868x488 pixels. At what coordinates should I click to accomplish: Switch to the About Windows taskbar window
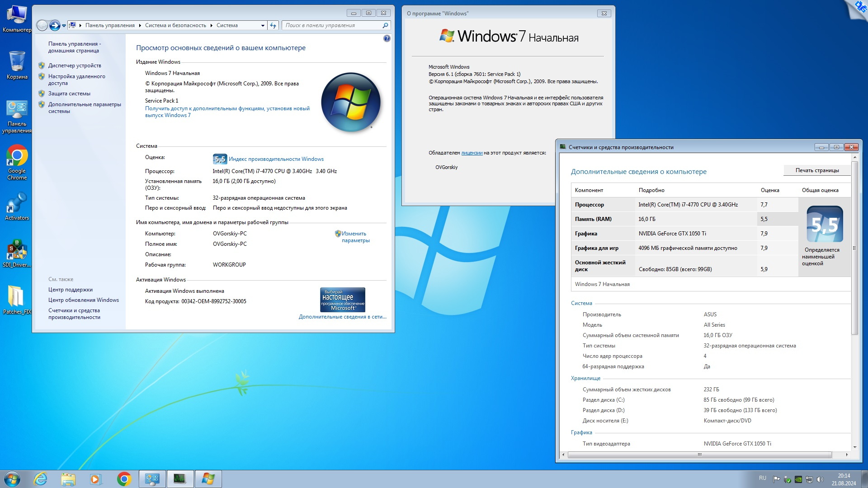coord(208,479)
